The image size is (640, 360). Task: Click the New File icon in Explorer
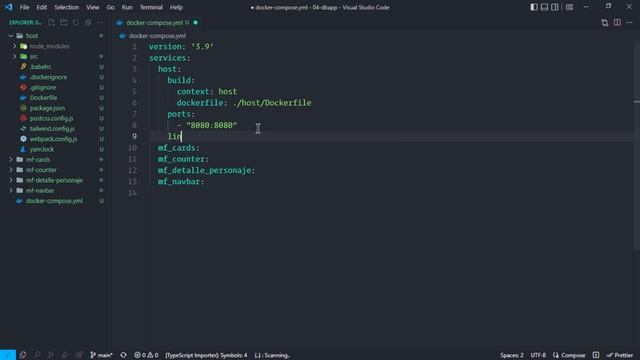click(51, 23)
